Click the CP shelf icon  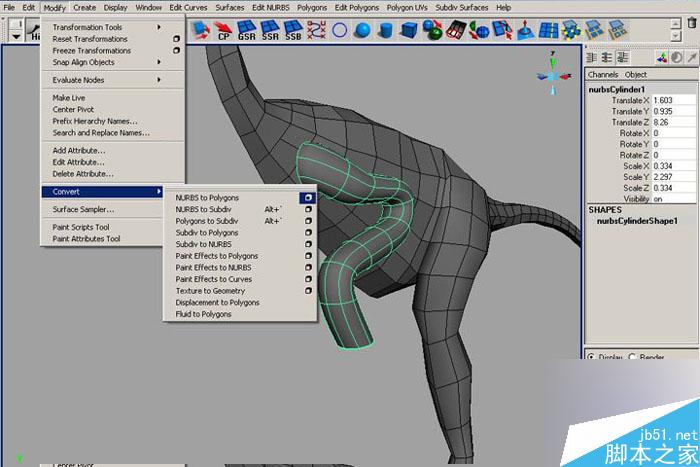click(223, 30)
